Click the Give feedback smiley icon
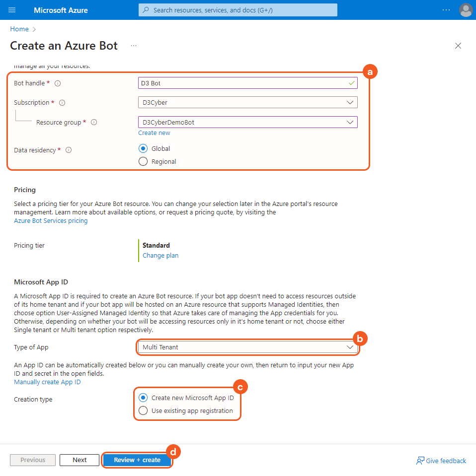The image size is (476, 476). point(420,461)
